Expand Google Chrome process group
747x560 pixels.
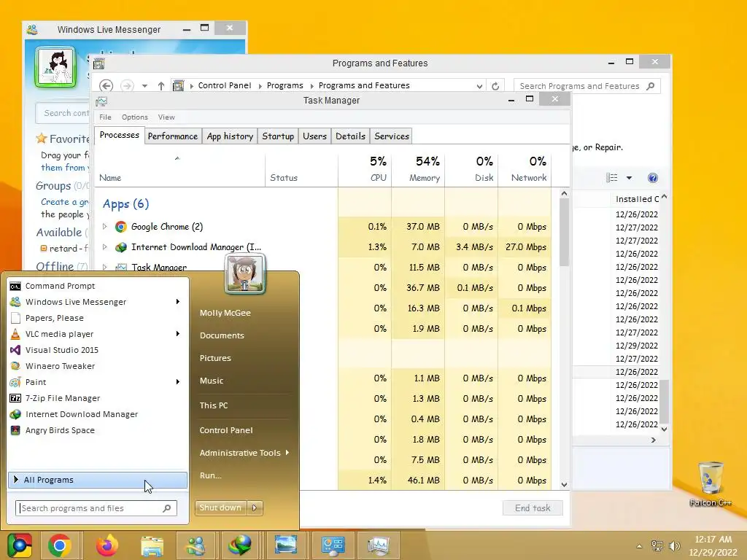(105, 227)
